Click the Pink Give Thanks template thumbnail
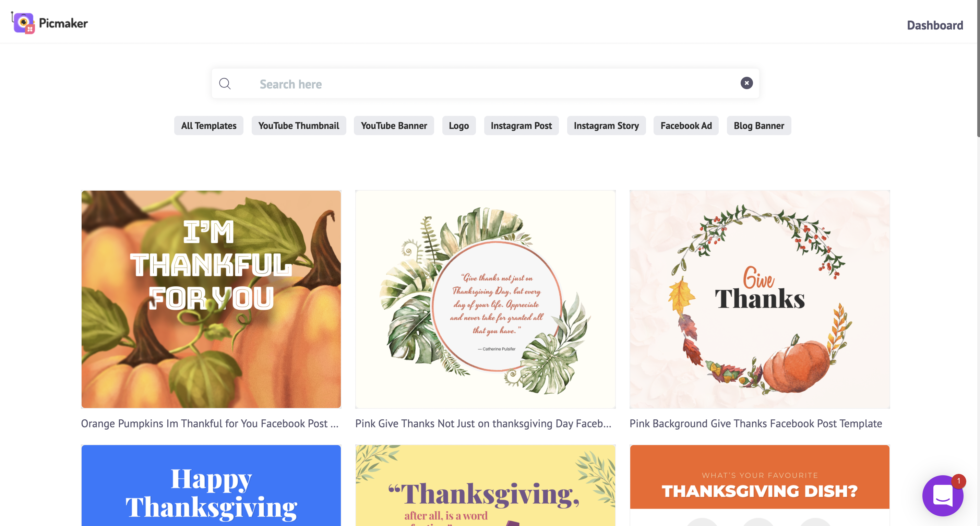This screenshot has width=980, height=526. click(x=486, y=299)
